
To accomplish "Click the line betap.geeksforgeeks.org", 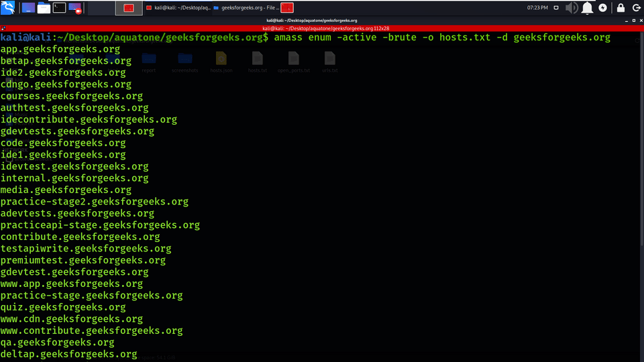I will point(66,61).
